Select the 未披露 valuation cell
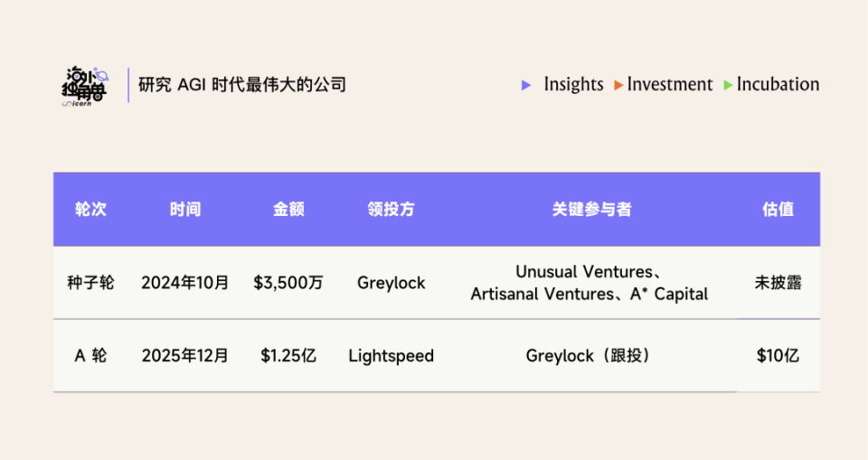Image resolution: width=868 pixels, height=460 pixels. coord(778,283)
